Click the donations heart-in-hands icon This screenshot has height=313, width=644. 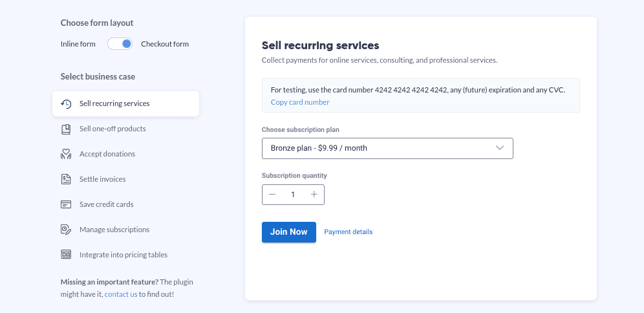pos(66,154)
